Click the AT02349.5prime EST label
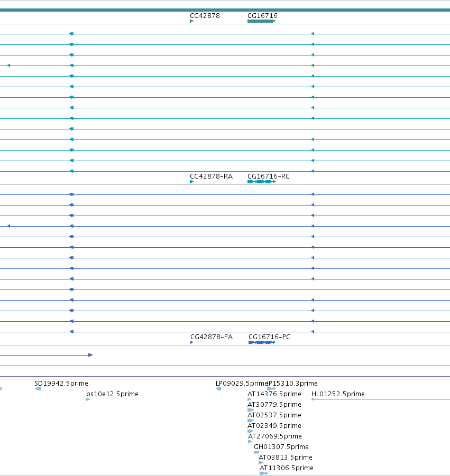 274,426
